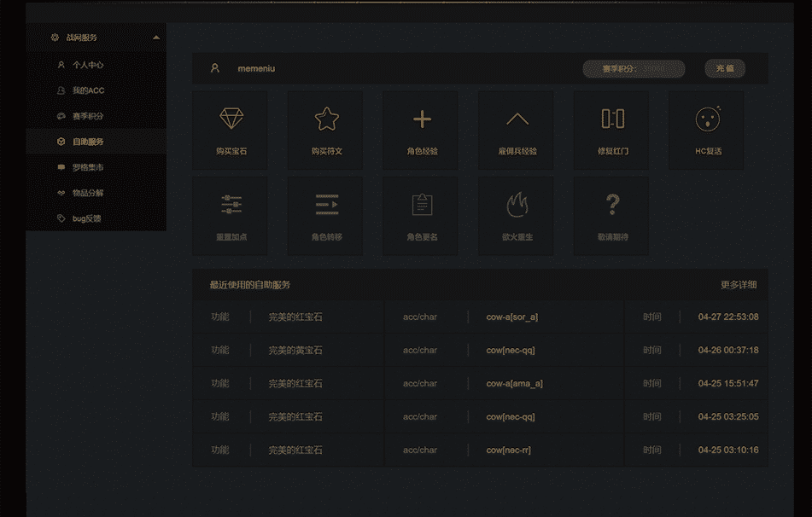
Task: Open the 重置加点 sliders icon
Action: click(x=231, y=205)
